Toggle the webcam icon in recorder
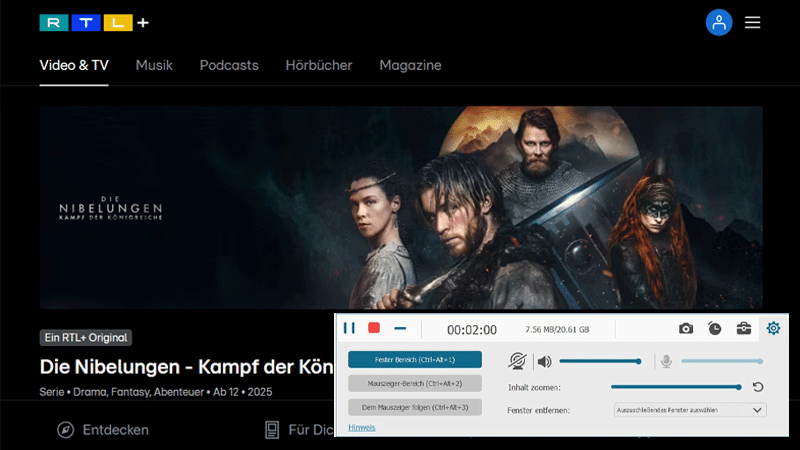This screenshot has height=450, width=800. pyautogui.click(x=517, y=361)
